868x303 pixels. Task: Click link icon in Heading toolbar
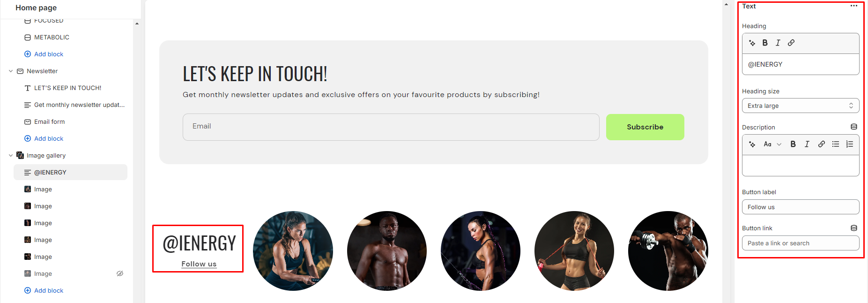point(791,43)
